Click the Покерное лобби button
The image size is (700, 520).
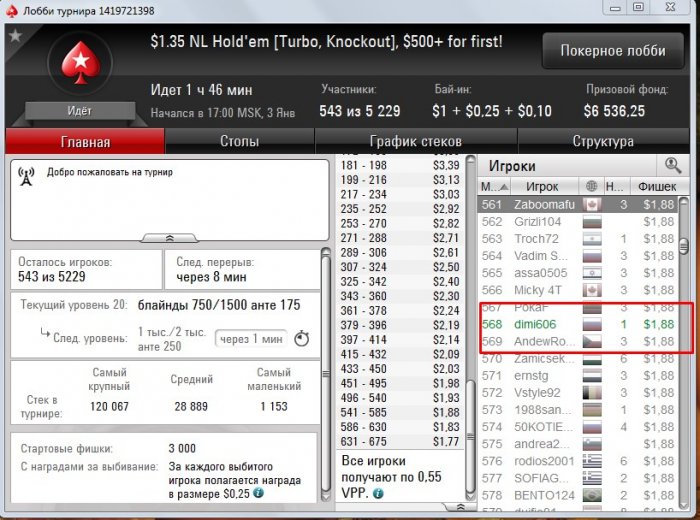coord(613,50)
